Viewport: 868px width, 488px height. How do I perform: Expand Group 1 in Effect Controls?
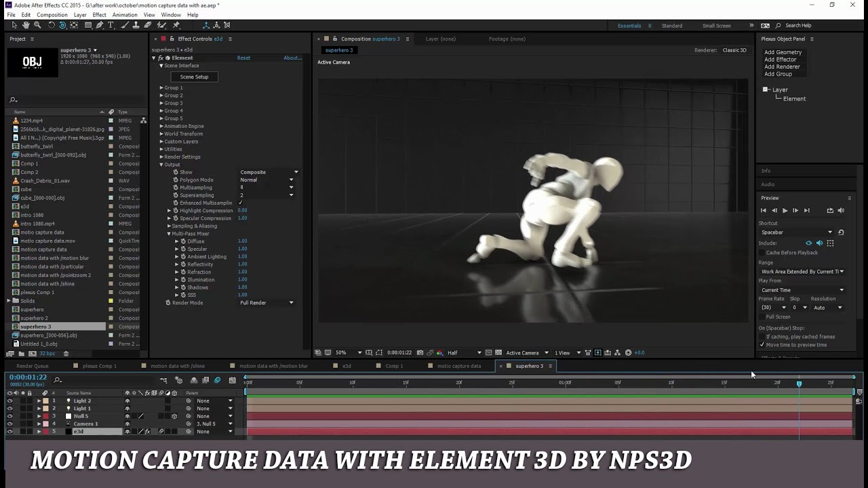[x=161, y=88]
